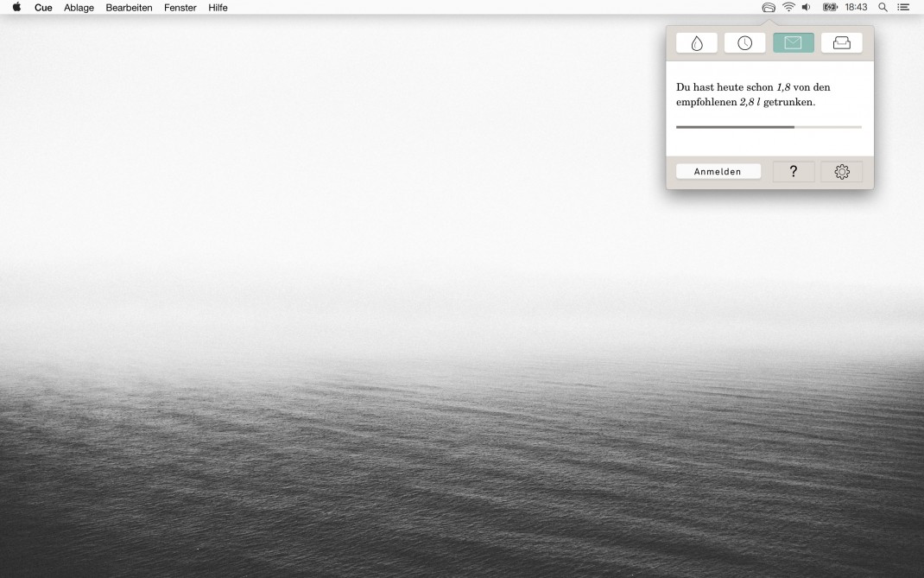
Task: Click the water intake progress bar
Action: pos(769,127)
